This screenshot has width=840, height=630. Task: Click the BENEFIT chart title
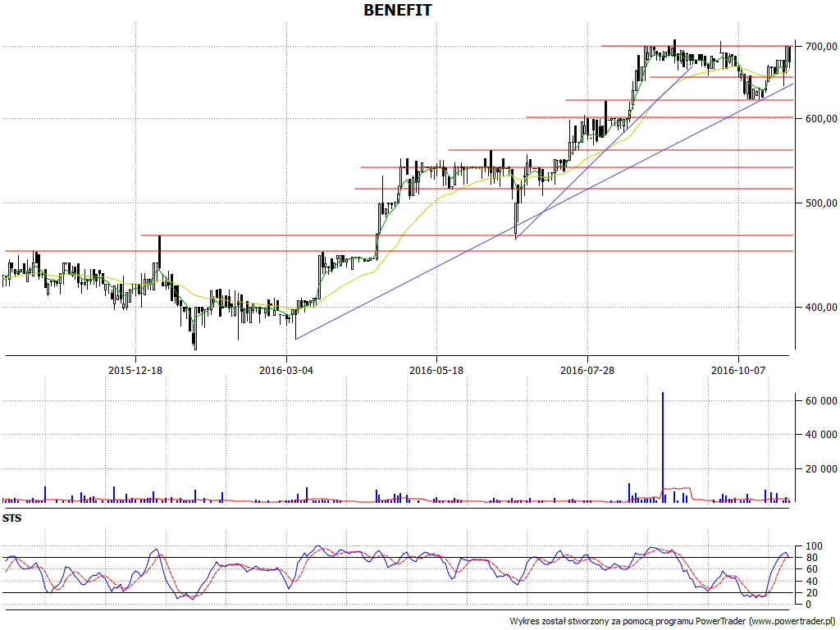pyautogui.click(x=398, y=10)
